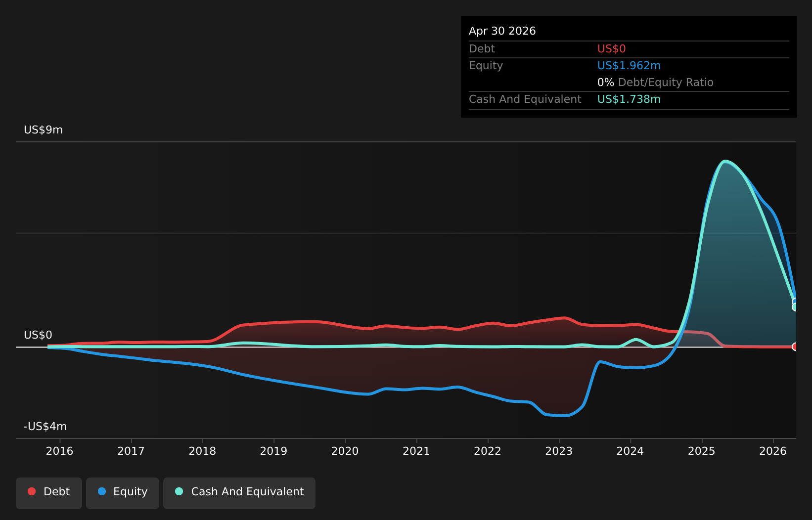812x520 pixels.
Task: Click the -US$4m y-axis label
Action: 45,427
